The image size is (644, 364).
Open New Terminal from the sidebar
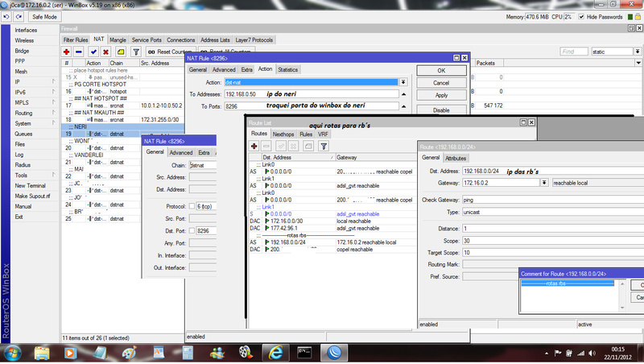(x=30, y=186)
